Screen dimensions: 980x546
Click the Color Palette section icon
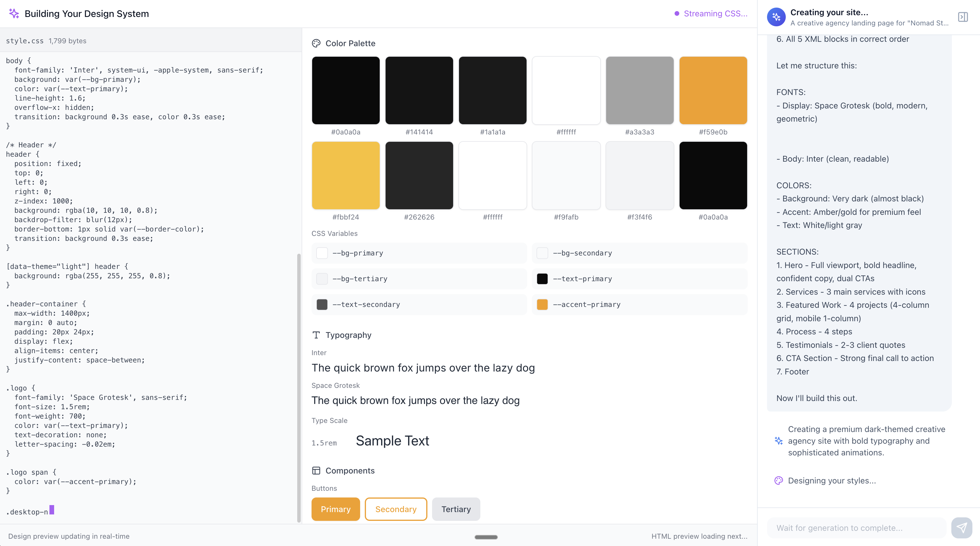click(x=316, y=43)
